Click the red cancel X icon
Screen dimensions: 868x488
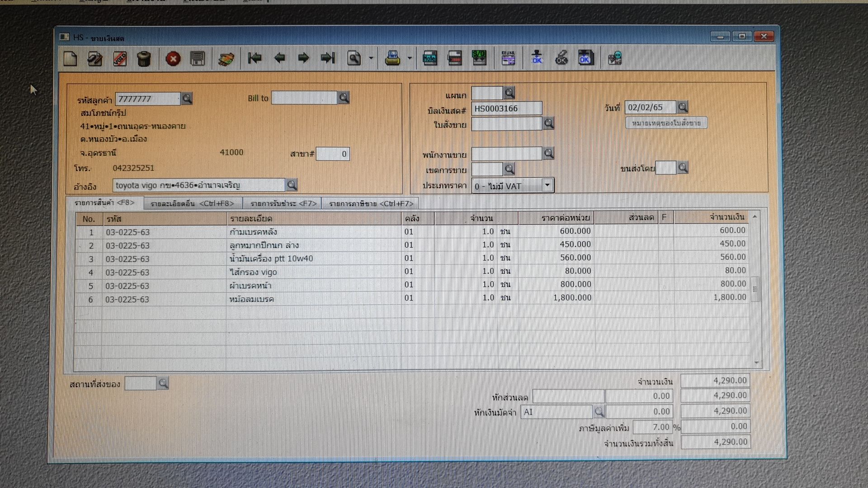pos(173,59)
